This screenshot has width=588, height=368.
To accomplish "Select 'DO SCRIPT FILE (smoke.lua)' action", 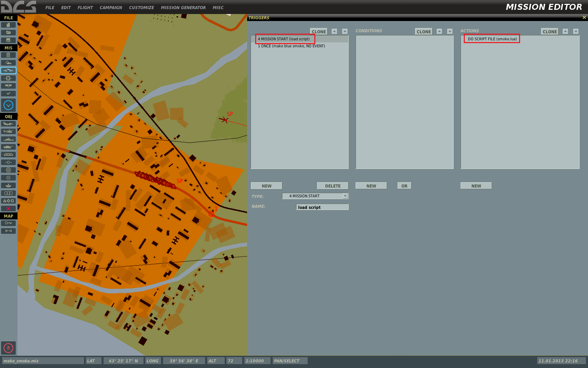I will pos(520,39).
